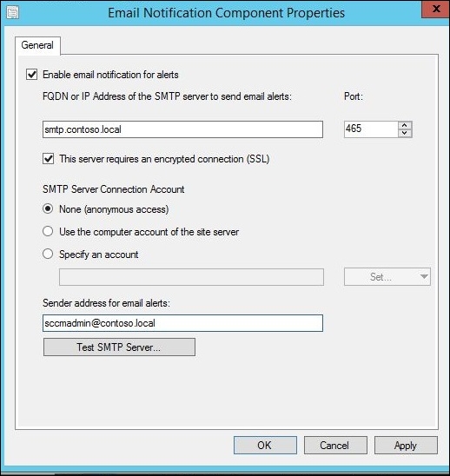450x476 pixels.
Task: Click into the Port number field
Action: (371, 129)
